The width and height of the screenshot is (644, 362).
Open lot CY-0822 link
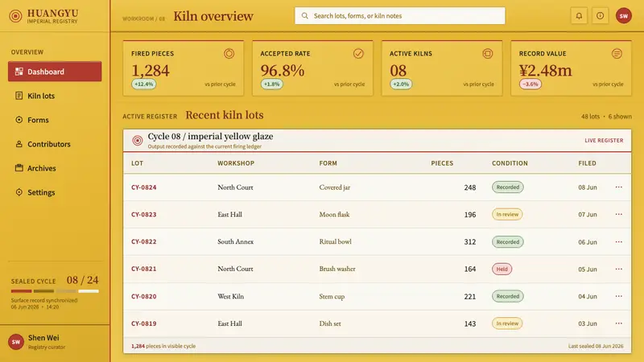[144, 242]
